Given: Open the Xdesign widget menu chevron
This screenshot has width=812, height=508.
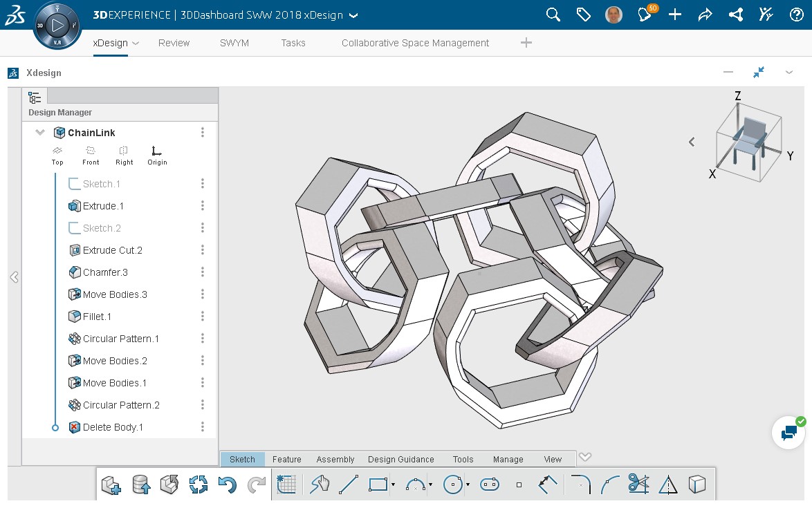Looking at the screenshot, I should coord(788,73).
